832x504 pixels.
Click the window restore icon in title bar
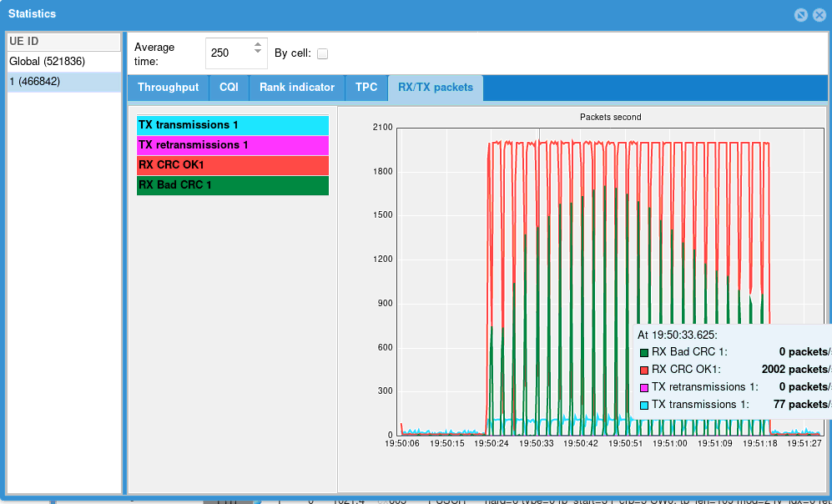point(800,14)
